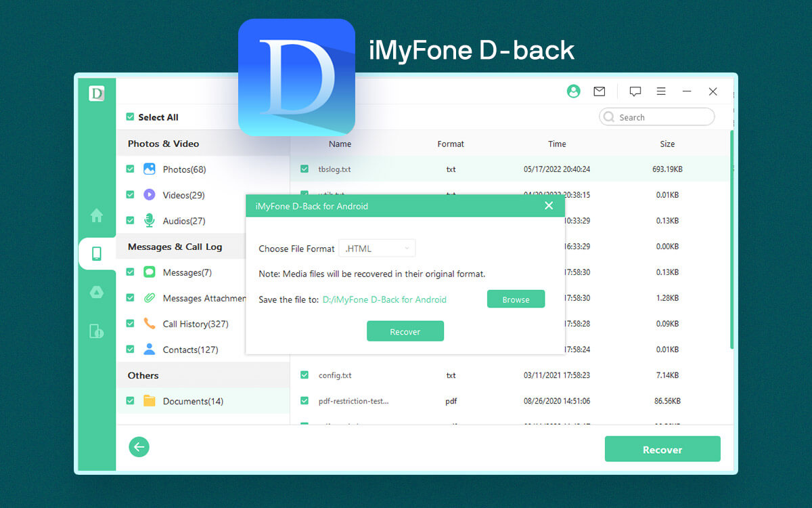The image size is (812, 508).
Task: Click into the Search field
Action: tap(657, 117)
